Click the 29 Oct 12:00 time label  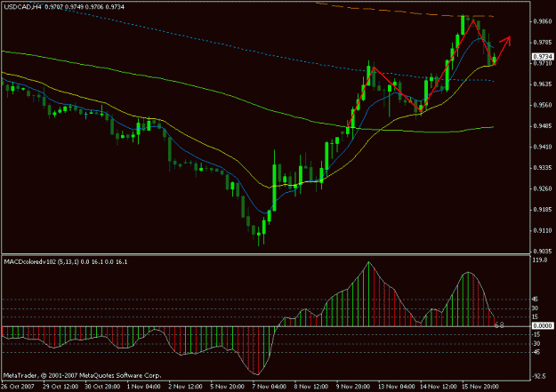point(60,387)
